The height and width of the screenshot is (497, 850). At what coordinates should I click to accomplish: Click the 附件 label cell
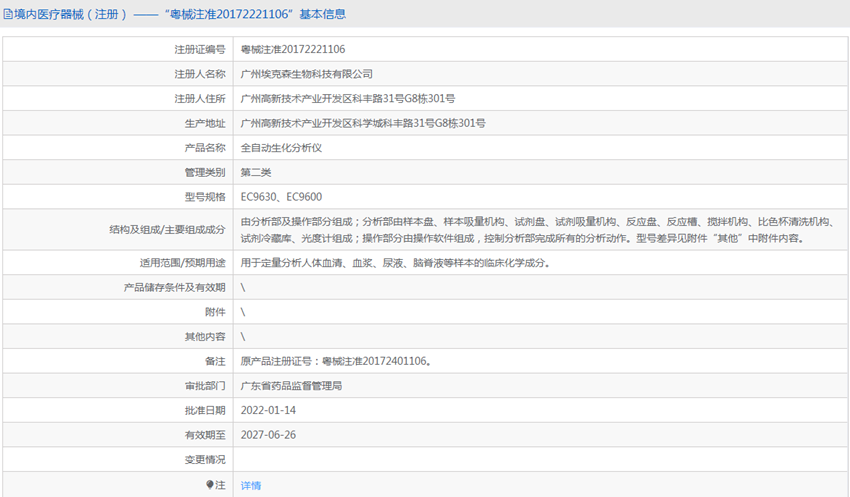click(x=118, y=312)
